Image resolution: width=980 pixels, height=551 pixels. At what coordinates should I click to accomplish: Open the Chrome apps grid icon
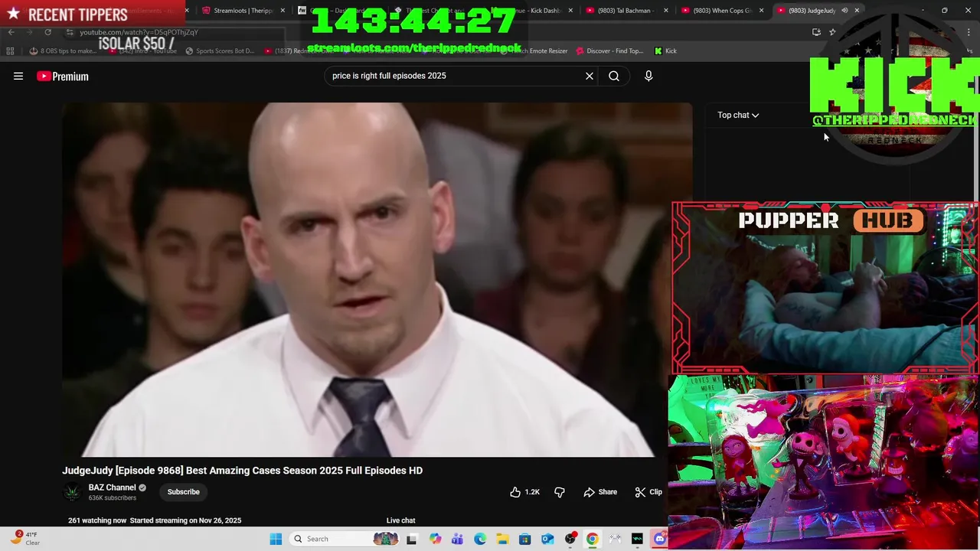(x=10, y=51)
